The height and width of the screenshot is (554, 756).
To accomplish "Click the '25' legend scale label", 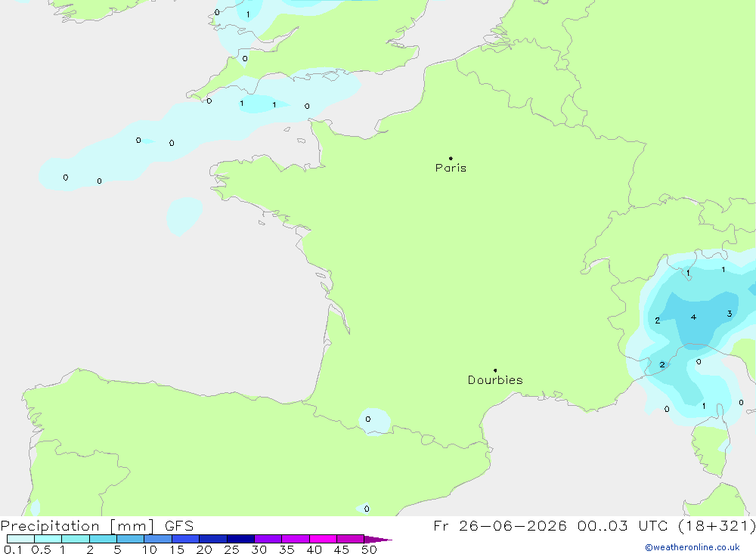I will point(231,549).
